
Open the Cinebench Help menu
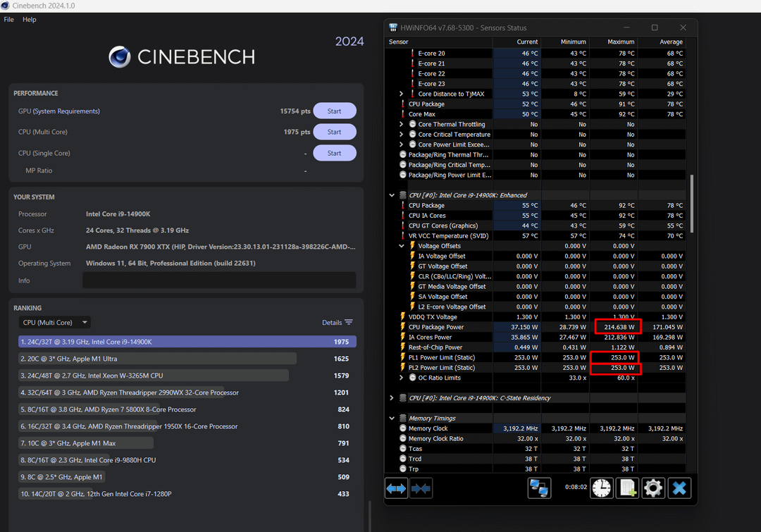tap(29, 20)
